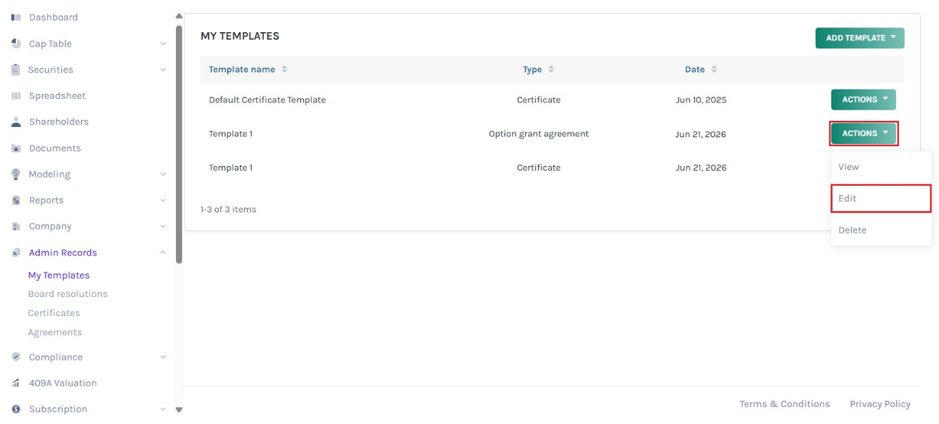Click the Securities clipboard icon
The image size is (939, 424).
click(x=16, y=69)
